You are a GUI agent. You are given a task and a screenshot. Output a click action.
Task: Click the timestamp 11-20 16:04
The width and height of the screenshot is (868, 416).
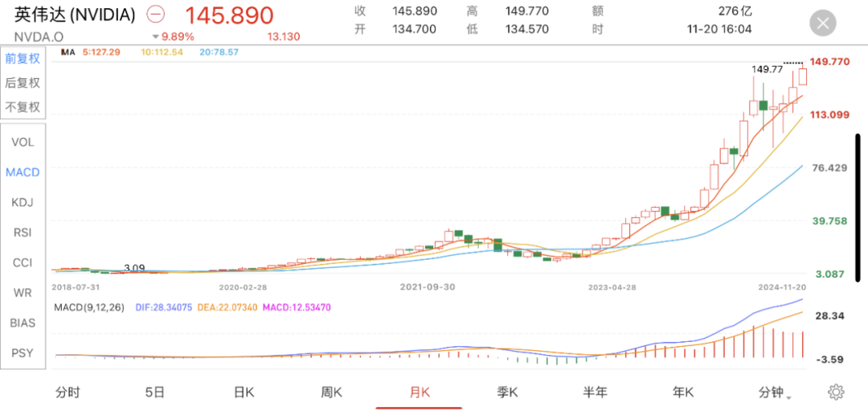tap(719, 29)
